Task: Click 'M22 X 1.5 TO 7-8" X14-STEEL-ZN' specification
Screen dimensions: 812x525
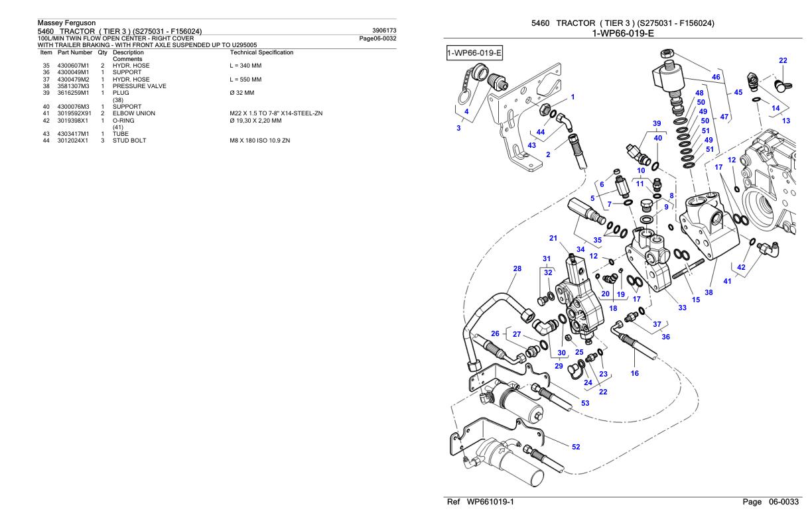Action: [276, 113]
